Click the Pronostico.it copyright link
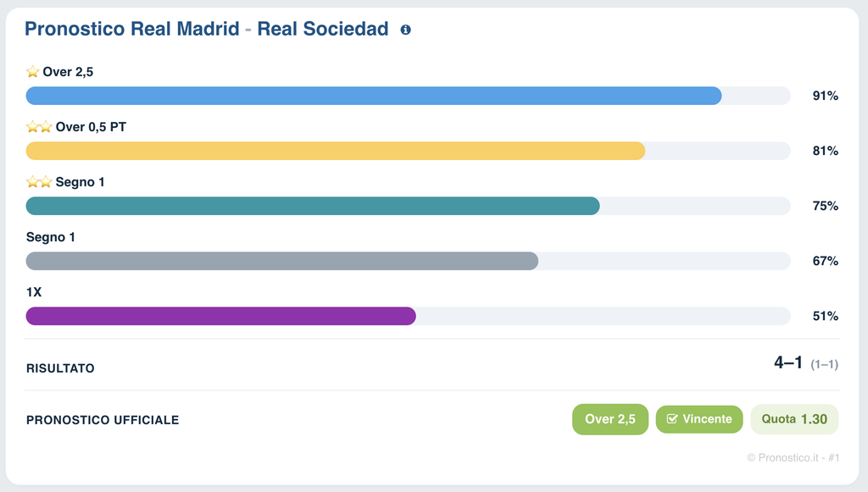Viewport: 868px width, 492px height. [x=793, y=458]
